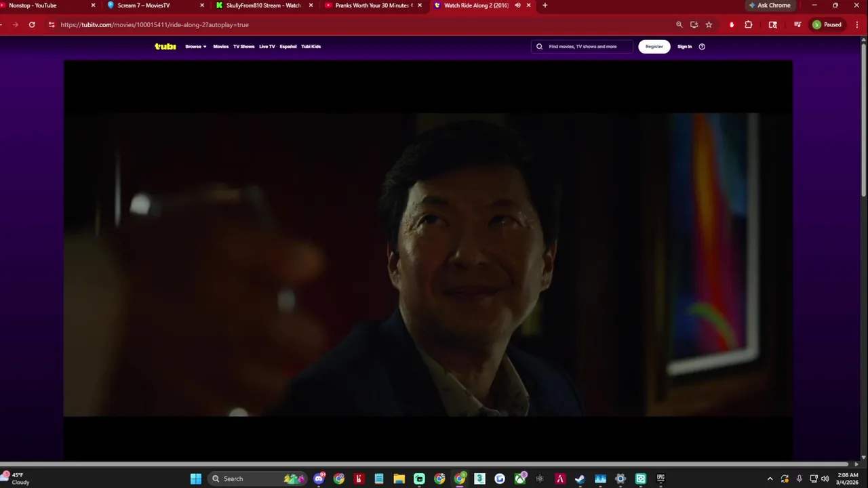Open the Paused profile button
The image size is (868, 488).
tap(827, 24)
